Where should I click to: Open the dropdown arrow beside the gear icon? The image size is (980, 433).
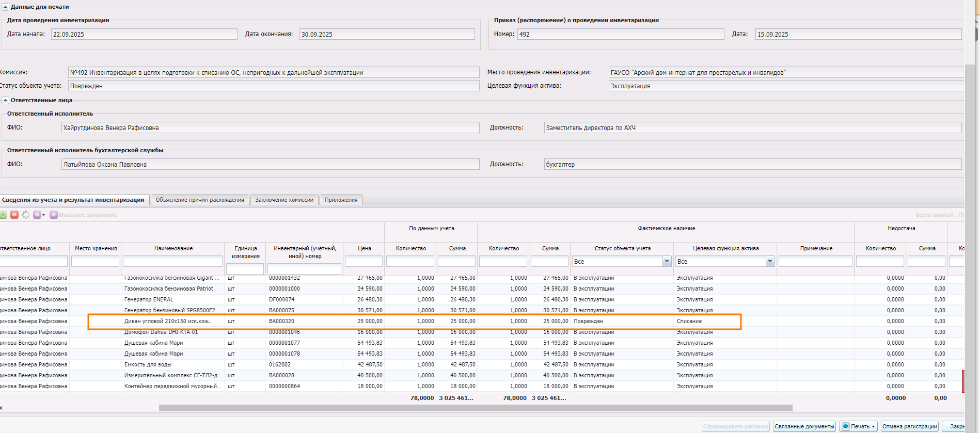pyautogui.click(x=44, y=215)
